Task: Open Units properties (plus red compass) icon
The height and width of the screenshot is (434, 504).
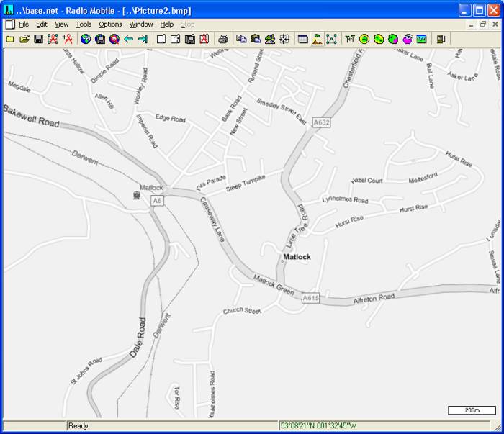Action: [x=67, y=39]
